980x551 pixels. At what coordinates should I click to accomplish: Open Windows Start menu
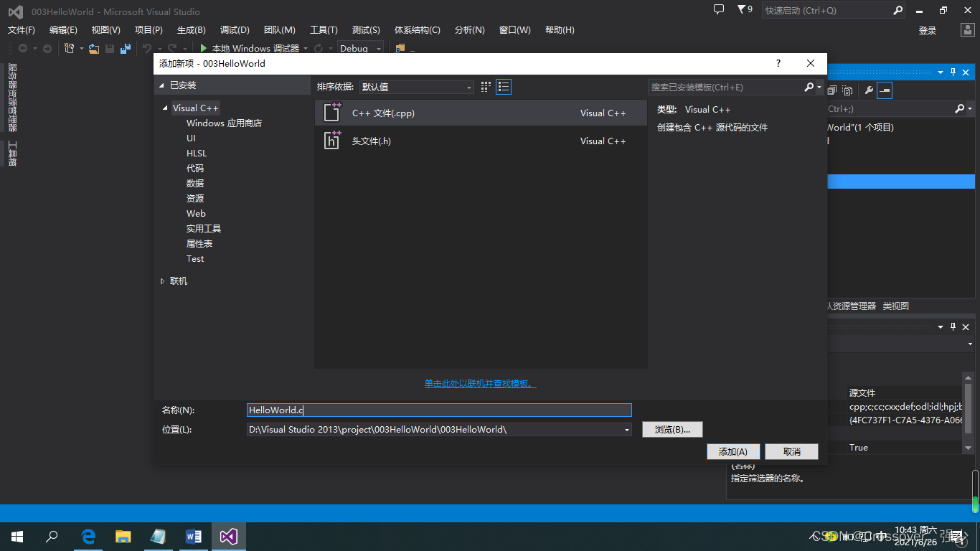click(17, 536)
